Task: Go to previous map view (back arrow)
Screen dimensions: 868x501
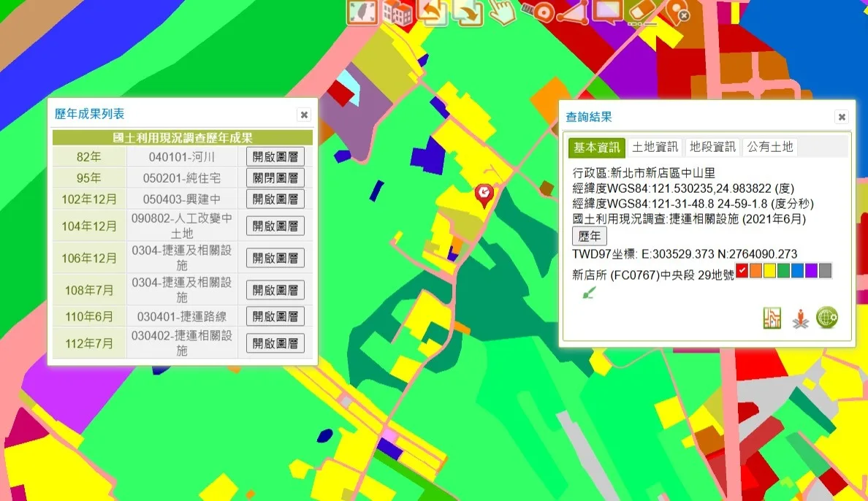Action: click(x=433, y=12)
